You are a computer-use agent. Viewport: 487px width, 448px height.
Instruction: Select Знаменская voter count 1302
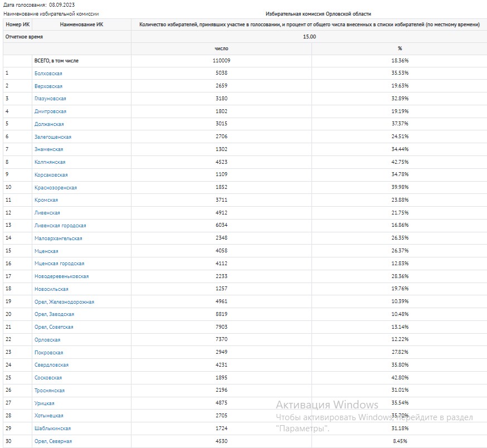point(221,149)
